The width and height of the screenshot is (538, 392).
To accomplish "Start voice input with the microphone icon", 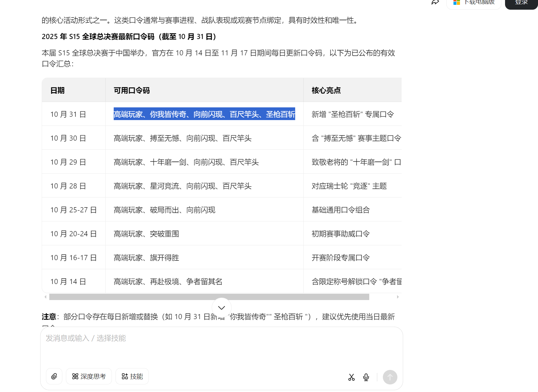I will 366,377.
